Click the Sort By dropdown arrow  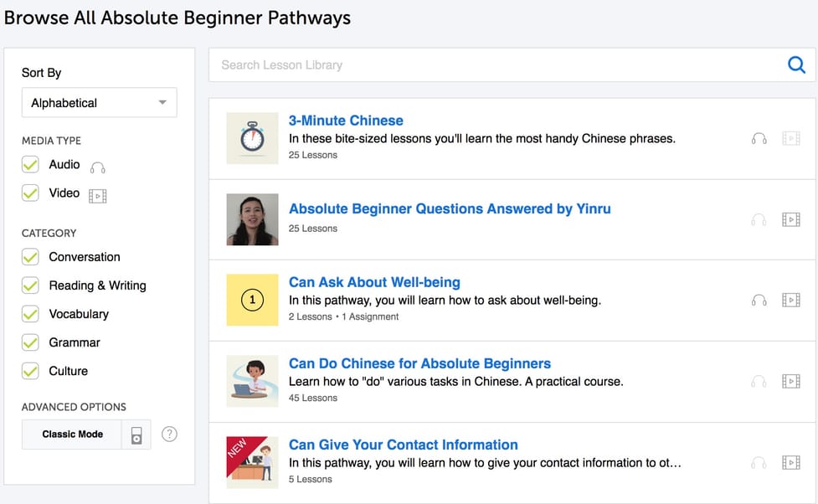[x=162, y=103]
